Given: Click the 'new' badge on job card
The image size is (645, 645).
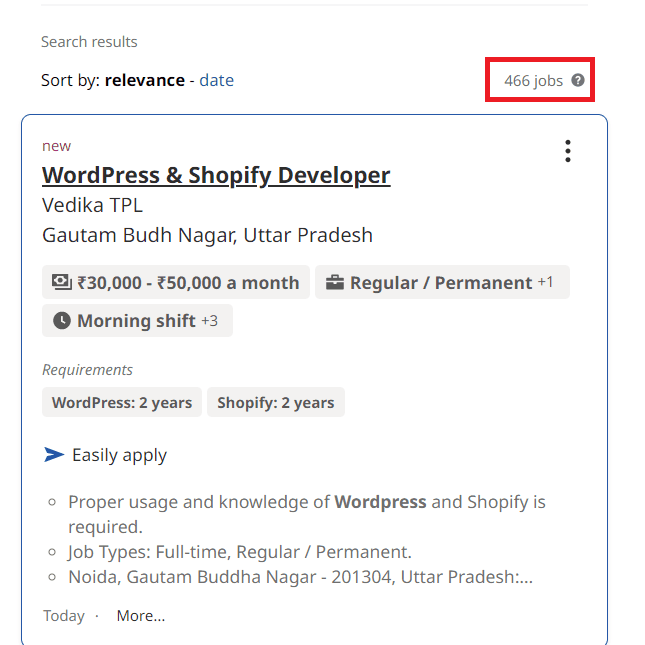Looking at the screenshot, I should 56,146.
